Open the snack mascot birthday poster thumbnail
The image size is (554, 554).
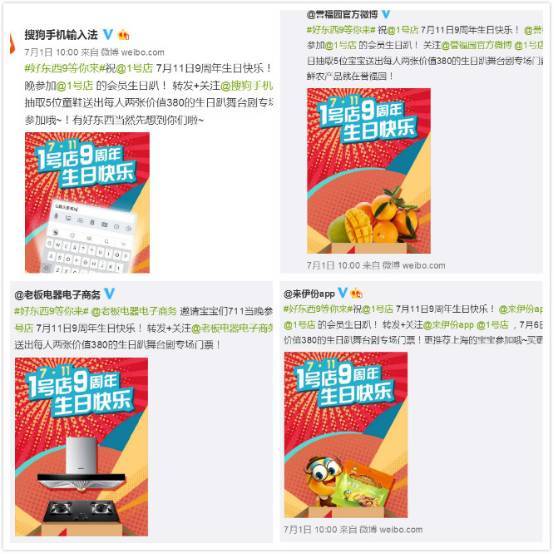point(346,435)
